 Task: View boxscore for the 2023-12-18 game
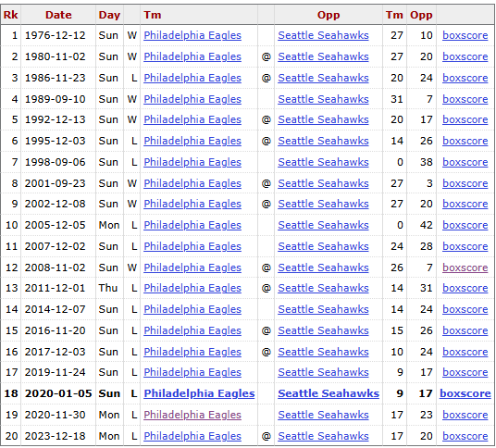465,436
